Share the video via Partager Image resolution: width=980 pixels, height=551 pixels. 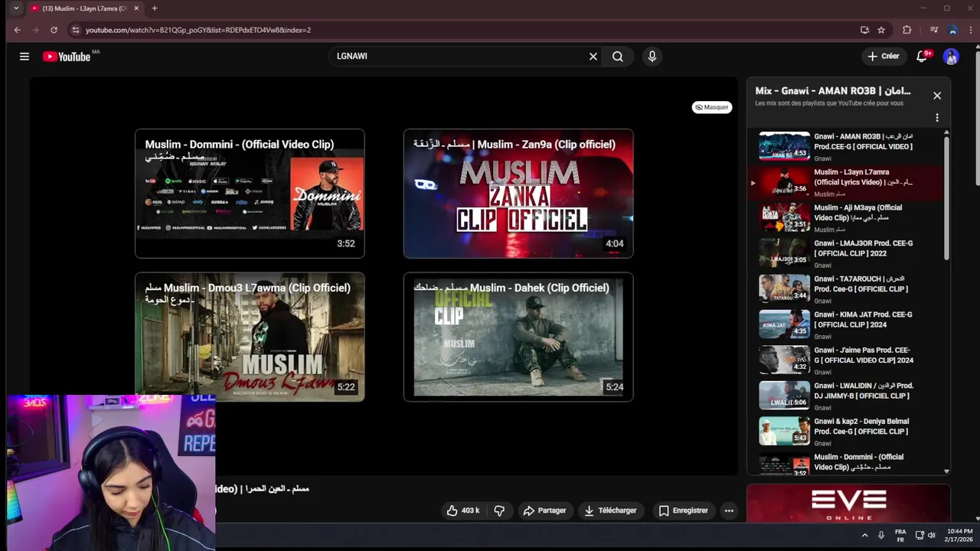(x=544, y=510)
